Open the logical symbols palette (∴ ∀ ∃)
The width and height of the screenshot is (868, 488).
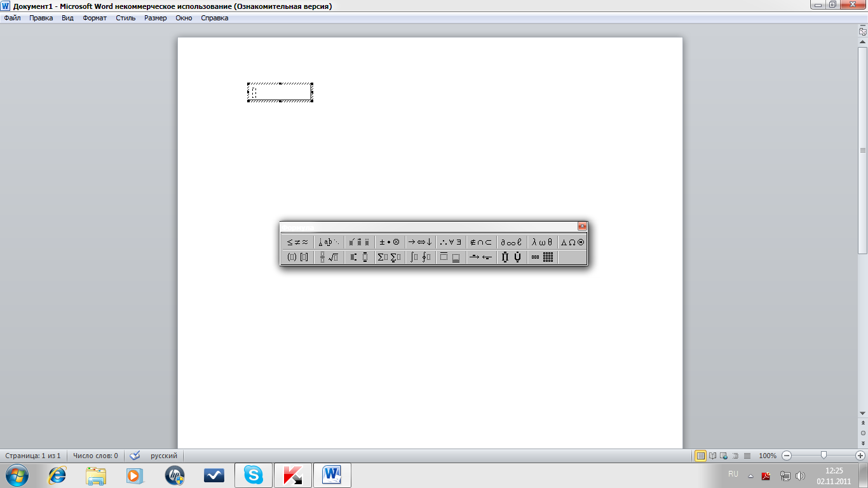pos(451,242)
